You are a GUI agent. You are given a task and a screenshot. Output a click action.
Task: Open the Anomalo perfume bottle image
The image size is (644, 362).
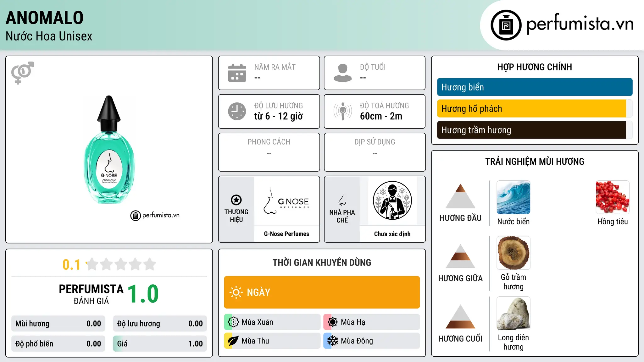pos(109,150)
